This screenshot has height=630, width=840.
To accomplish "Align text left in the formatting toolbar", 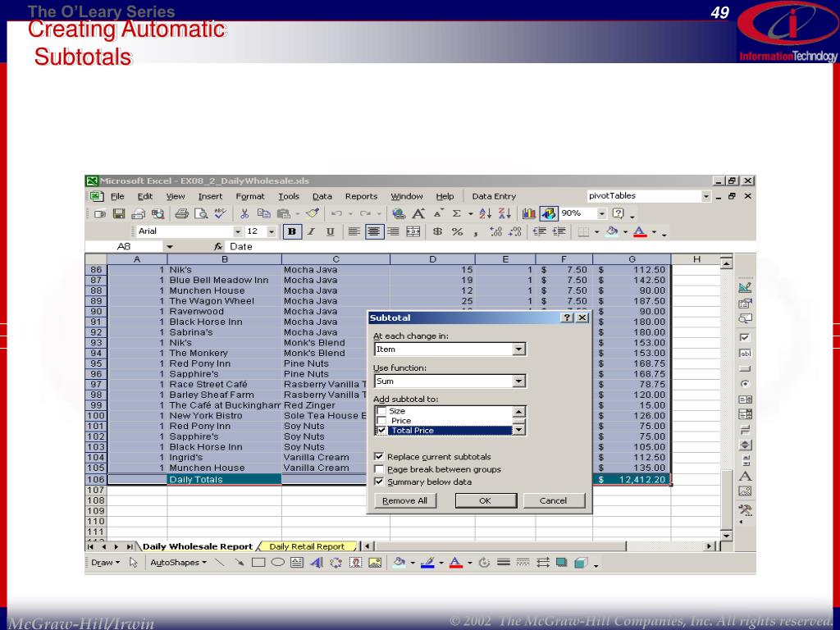I will tap(354, 231).
